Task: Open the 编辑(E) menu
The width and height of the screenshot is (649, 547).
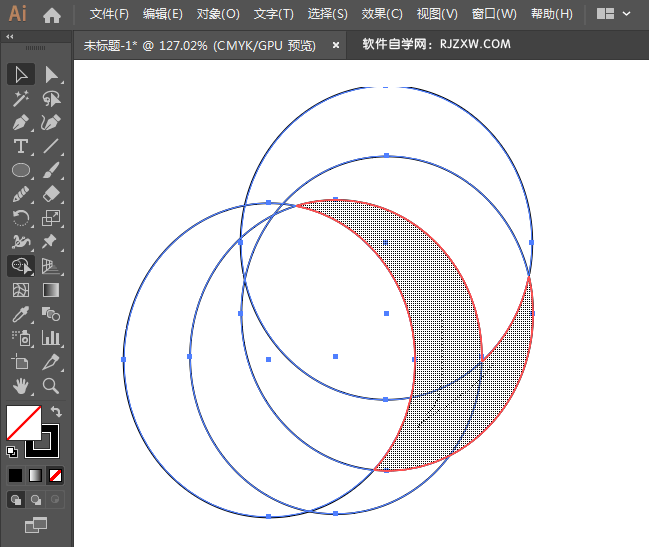Action: pyautogui.click(x=163, y=14)
